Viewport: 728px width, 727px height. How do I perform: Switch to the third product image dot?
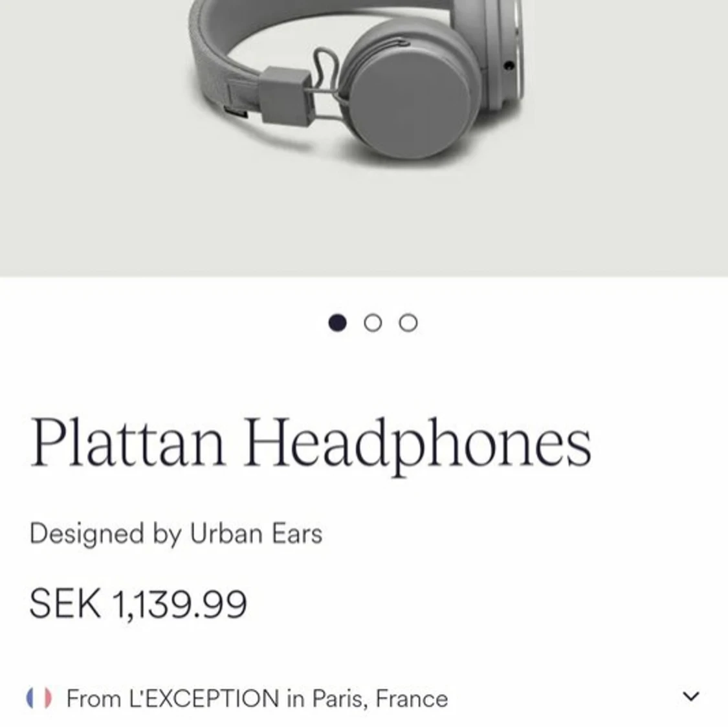point(408,323)
